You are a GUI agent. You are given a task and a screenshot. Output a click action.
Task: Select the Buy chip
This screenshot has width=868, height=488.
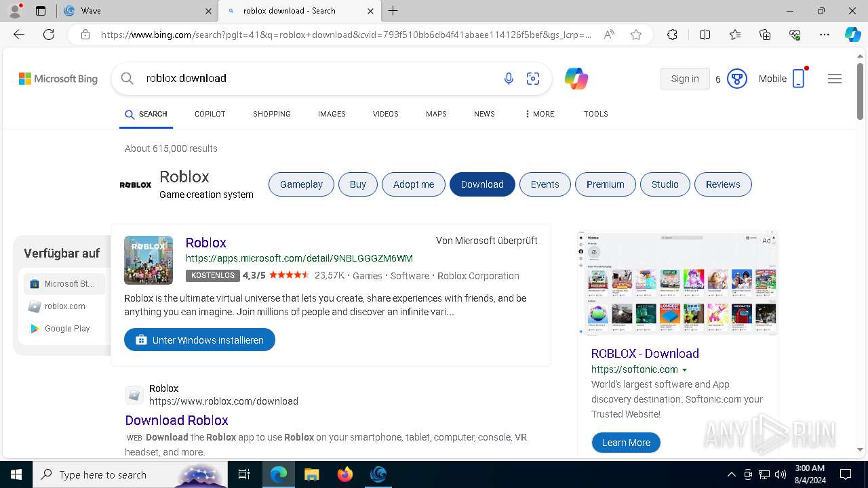click(x=358, y=184)
